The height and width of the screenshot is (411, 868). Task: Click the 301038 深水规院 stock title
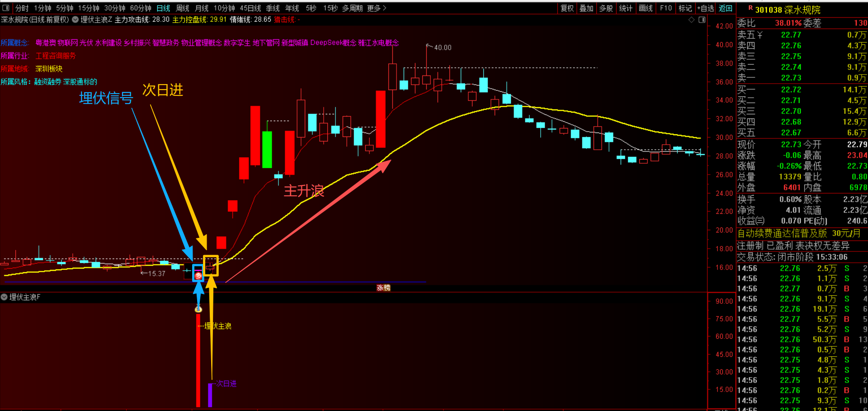point(788,10)
